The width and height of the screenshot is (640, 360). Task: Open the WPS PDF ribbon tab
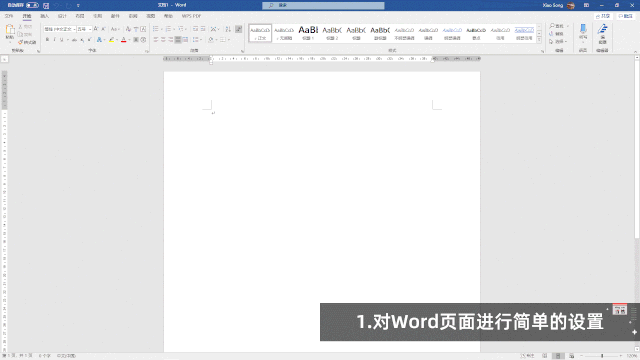pos(191,16)
